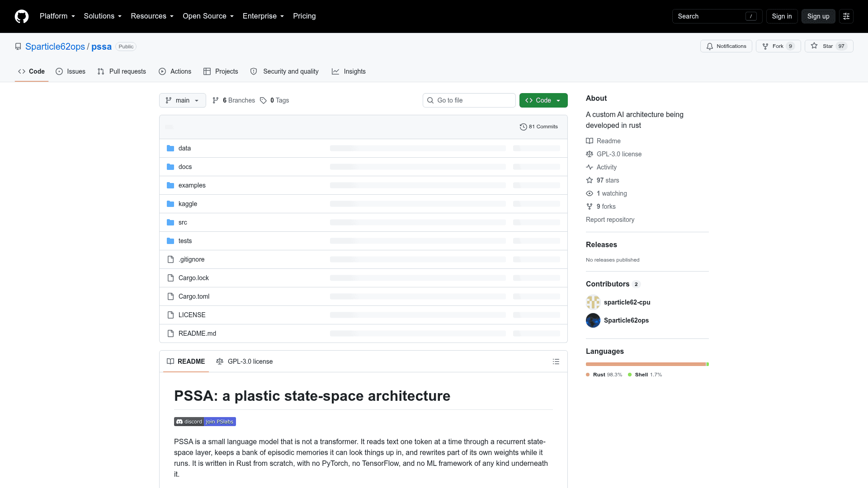The height and width of the screenshot is (488, 868).
Task: Open the Report repository link
Action: (x=610, y=220)
